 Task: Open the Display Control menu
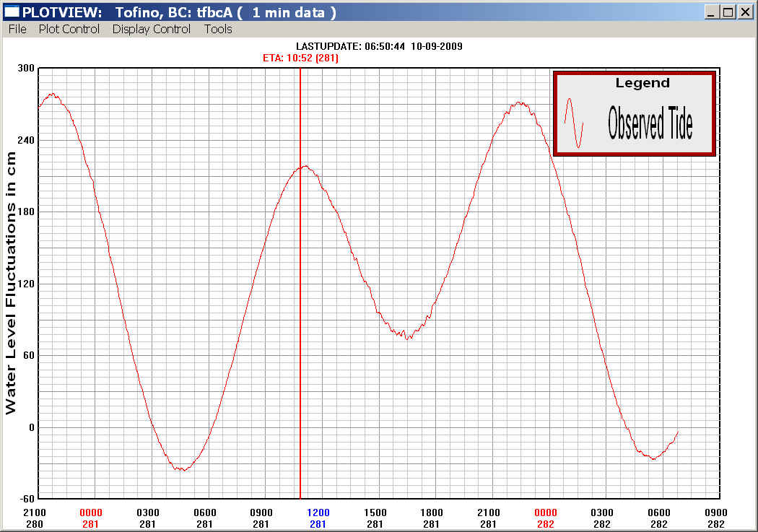click(152, 29)
